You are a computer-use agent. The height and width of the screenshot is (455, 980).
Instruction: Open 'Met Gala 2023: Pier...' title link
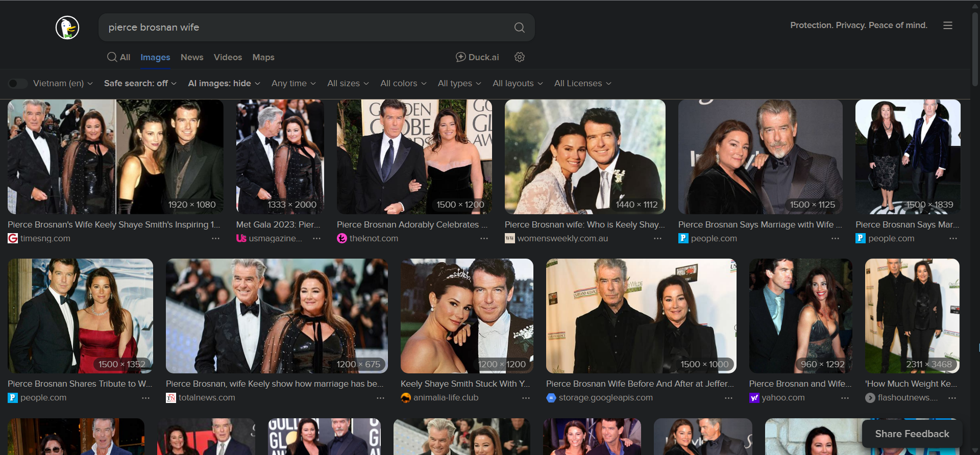[278, 224]
